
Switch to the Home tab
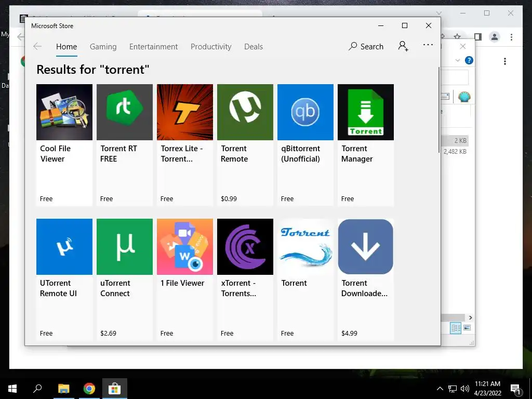[x=66, y=46]
